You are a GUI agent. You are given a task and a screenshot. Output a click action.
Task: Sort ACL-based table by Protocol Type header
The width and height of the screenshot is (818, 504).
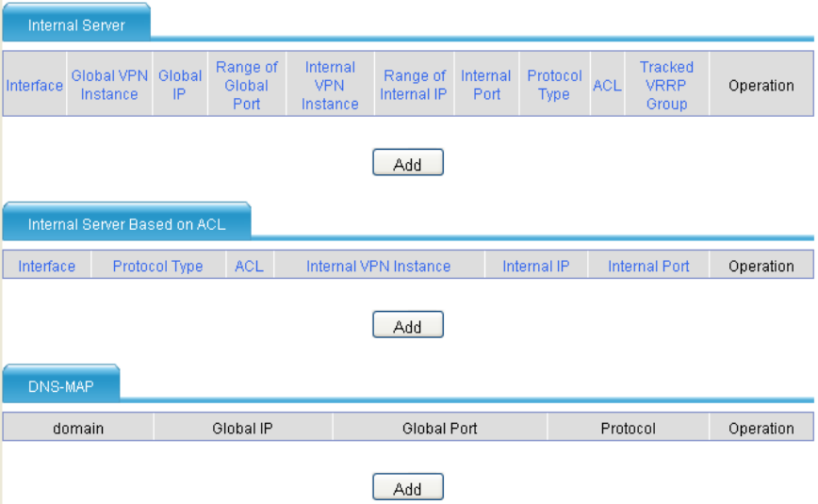click(157, 266)
